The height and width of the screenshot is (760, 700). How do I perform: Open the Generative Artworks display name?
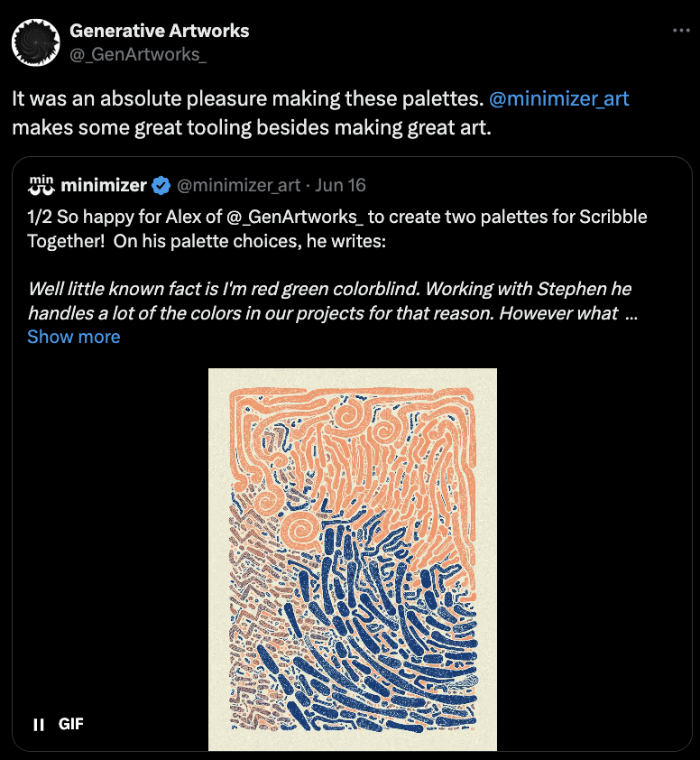click(160, 31)
